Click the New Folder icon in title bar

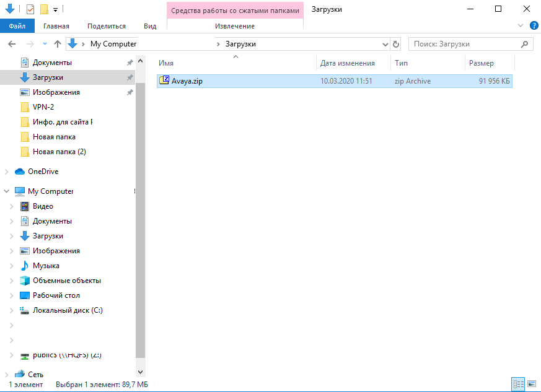pos(44,9)
